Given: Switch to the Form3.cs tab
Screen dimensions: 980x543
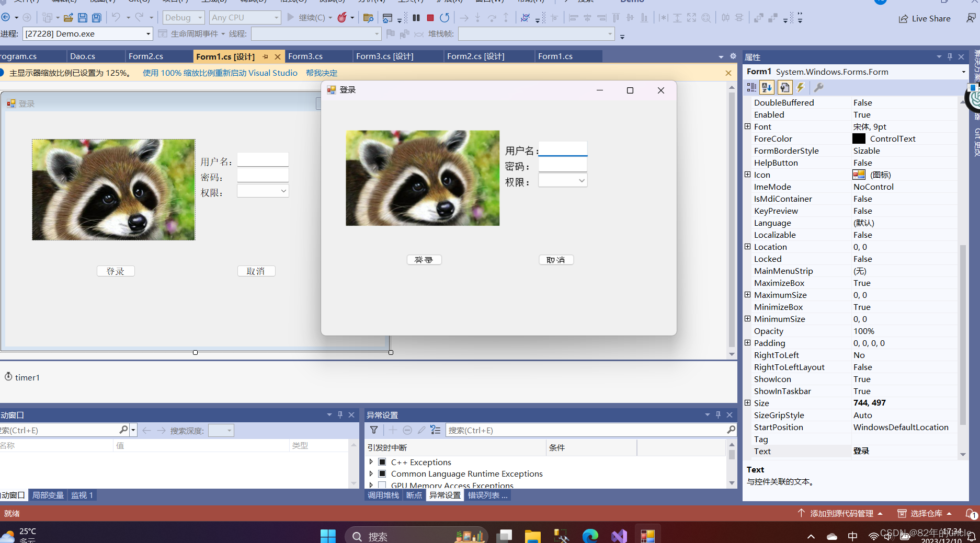Looking at the screenshot, I should click(305, 56).
